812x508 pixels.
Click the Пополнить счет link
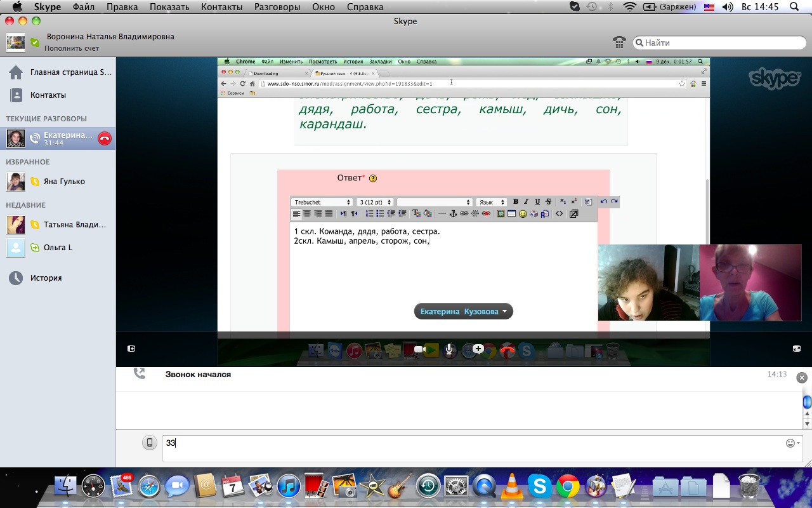[x=72, y=48]
